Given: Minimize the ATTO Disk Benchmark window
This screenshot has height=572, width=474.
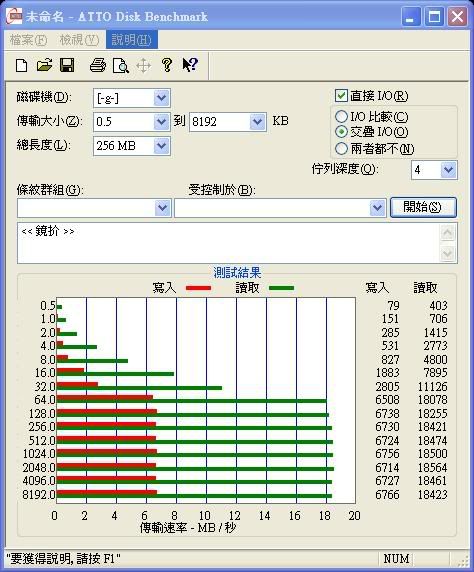Looking at the screenshot, I should (x=411, y=16).
